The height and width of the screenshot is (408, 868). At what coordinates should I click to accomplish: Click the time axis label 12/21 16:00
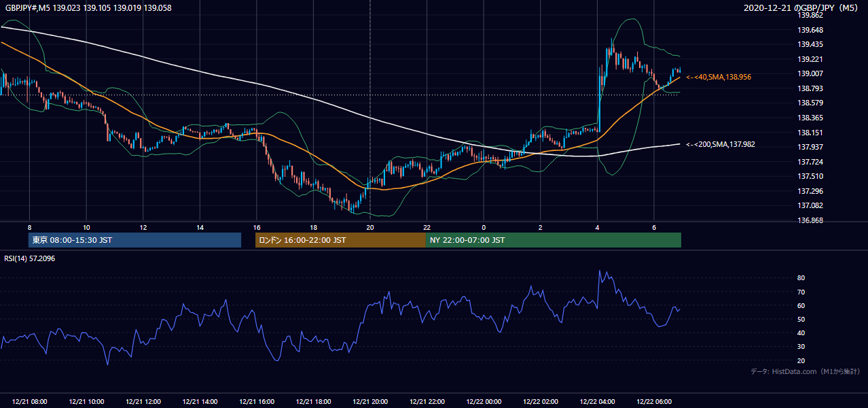256,402
